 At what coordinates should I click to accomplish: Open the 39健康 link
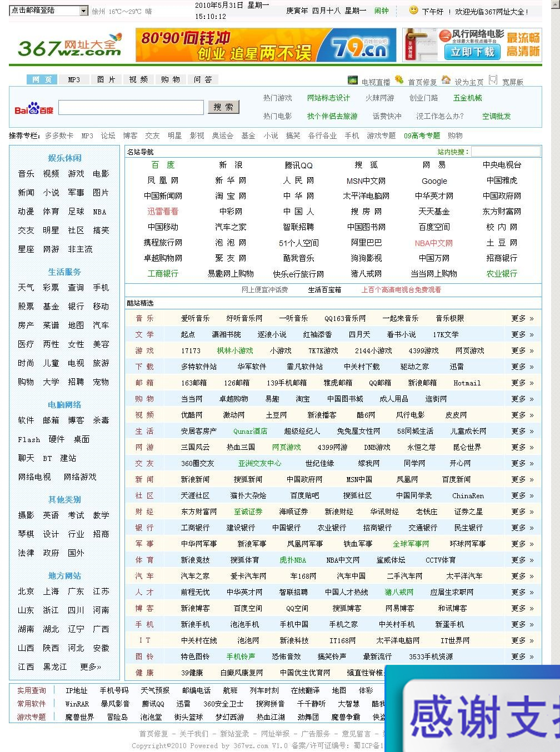pyautogui.click(x=192, y=673)
